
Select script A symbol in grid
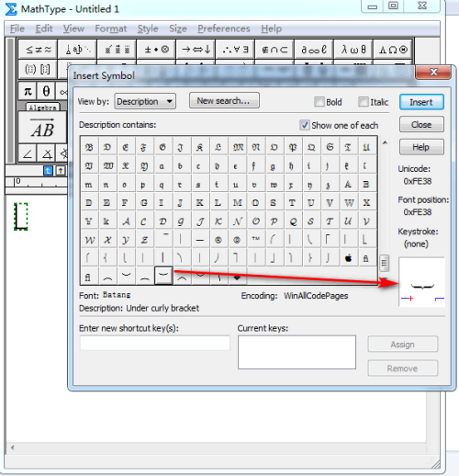point(126,221)
